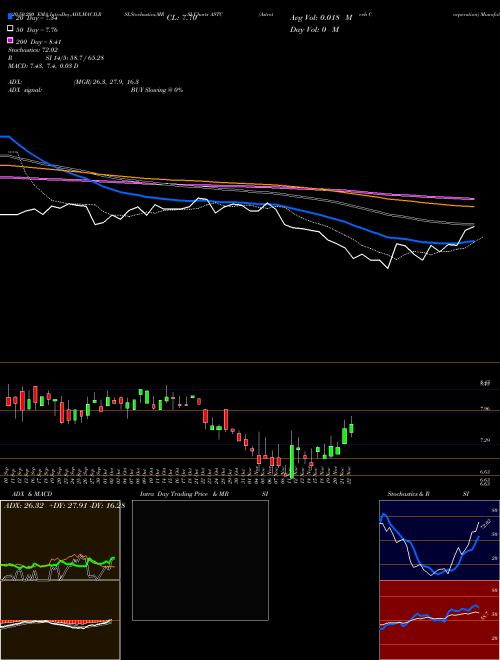Click the blue 20 Day legend swatch
Viewport: 500px width, 660px height.
(11, 17)
